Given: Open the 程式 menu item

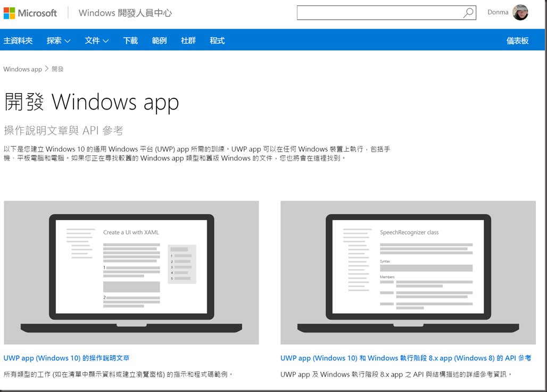Looking at the screenshot, I should tap(217, 40).
